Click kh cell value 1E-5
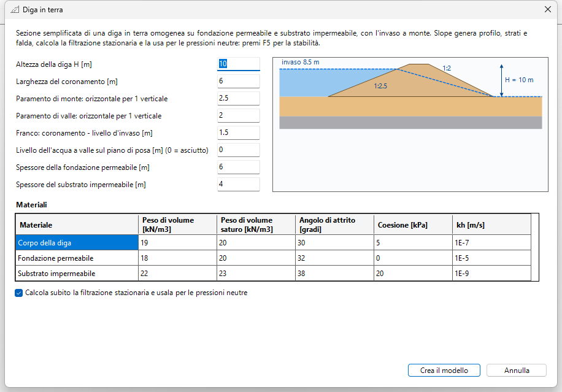Image resolution: width=562 pixels, height=392 pixels. tap(491, 258)
